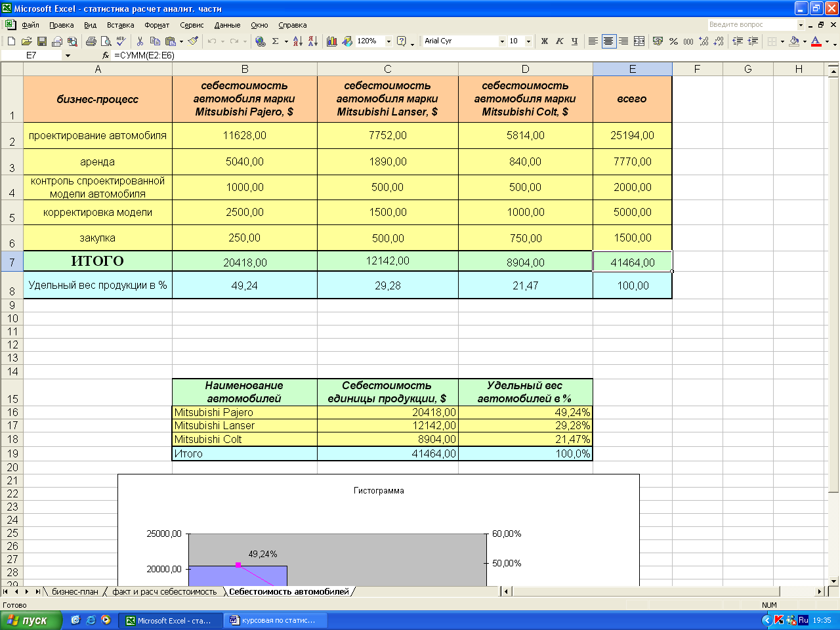
Task: Open the Файл menu
Action: pos(30,25)
